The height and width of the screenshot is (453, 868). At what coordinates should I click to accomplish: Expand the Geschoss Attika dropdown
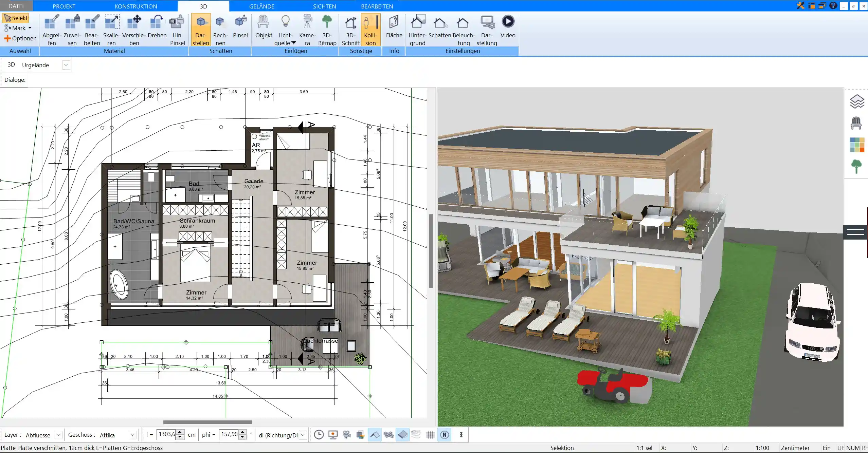pyautogui.click(x=132, y=435)
